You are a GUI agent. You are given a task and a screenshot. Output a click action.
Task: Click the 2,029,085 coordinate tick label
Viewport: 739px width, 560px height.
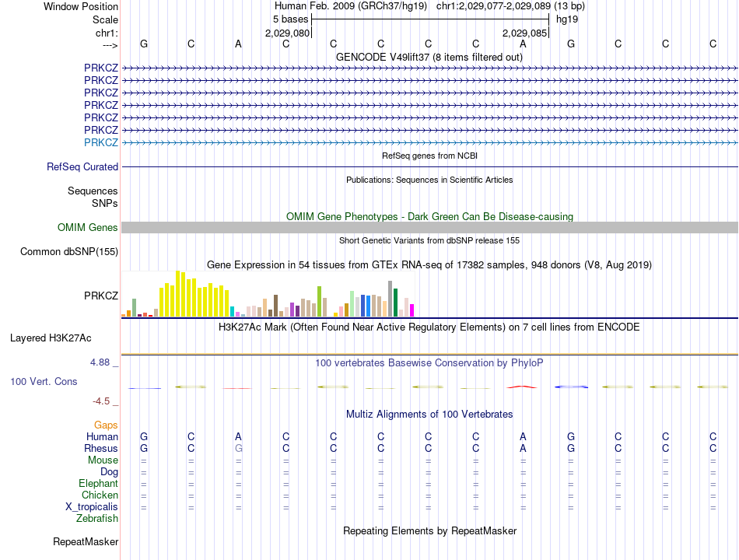pyautogui.click(x=524, y=33)
